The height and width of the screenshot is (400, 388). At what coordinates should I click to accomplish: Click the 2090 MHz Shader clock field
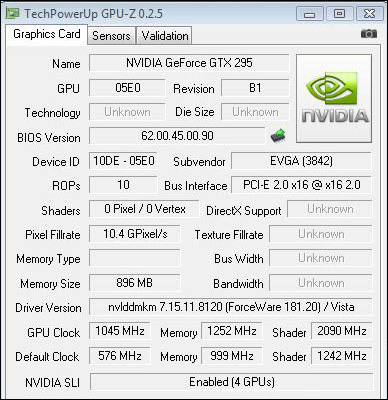coord(342,331)
